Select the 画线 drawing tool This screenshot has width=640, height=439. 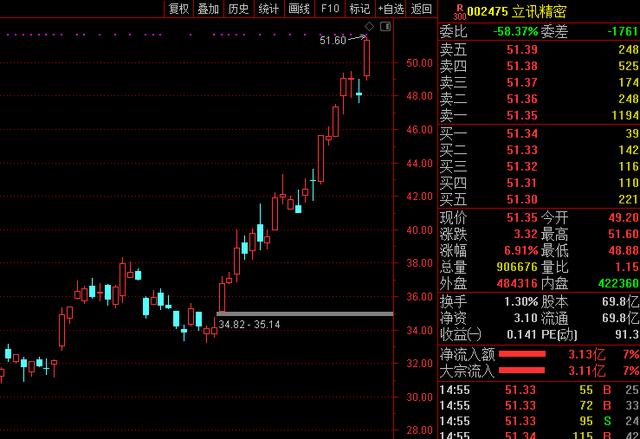(x=299, y=8)
